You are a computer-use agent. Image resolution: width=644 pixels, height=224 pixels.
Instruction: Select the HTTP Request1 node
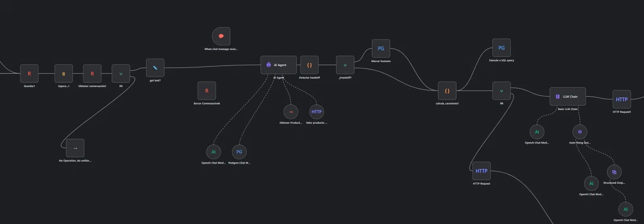point(621,100)
